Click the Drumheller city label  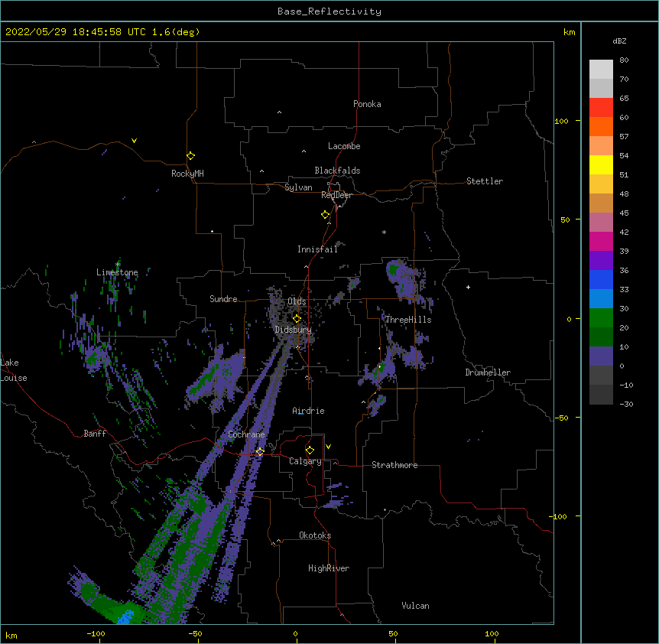(488, 372)
